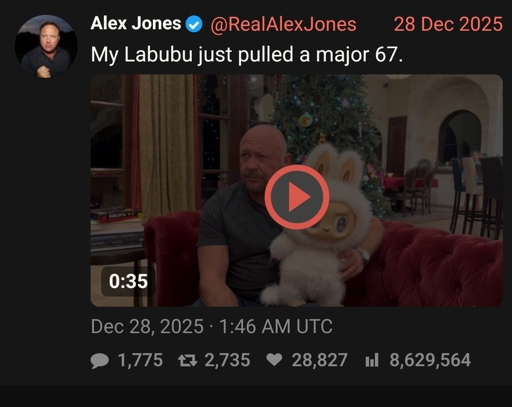Click the 2,735 retweets count
This screenshot has height=407, width=512.
(x=227, y=360)
